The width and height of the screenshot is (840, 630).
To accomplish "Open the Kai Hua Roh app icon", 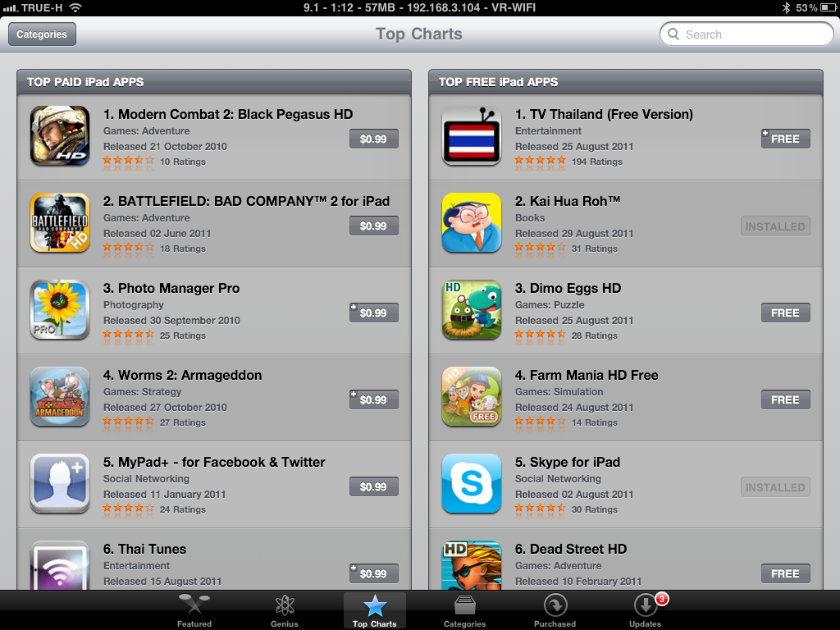I will tap(472, 222).
